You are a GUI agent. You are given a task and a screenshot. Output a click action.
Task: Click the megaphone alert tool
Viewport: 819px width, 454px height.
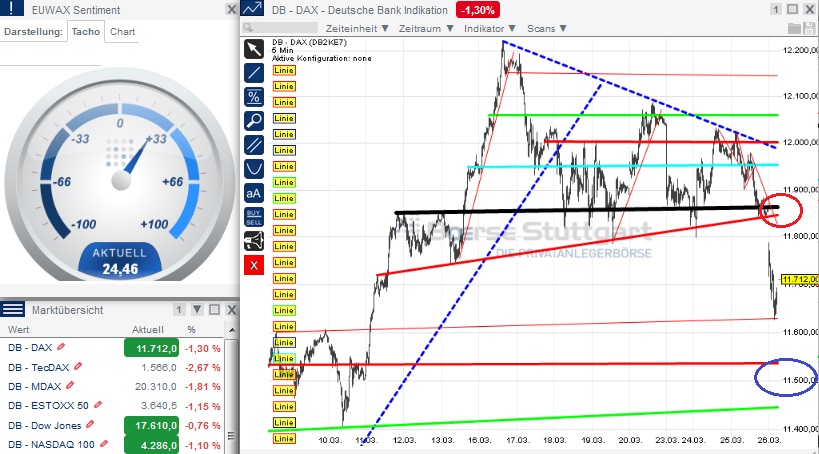pos(254,241)
